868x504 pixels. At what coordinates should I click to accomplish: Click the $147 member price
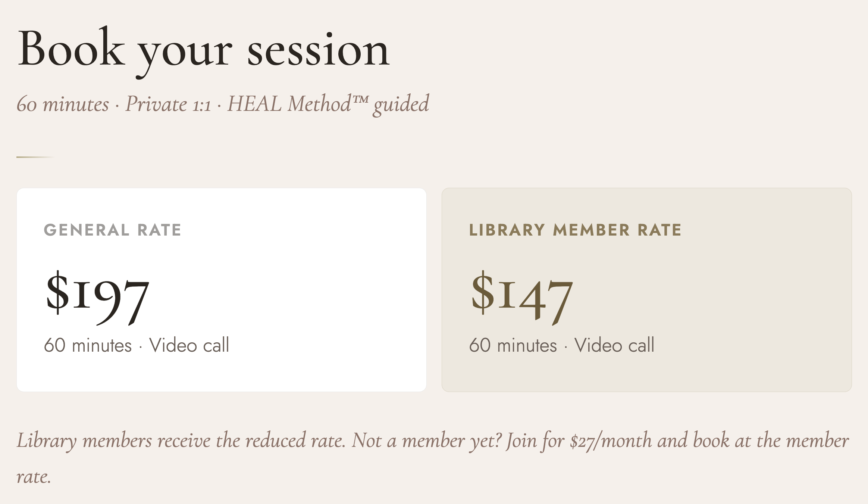[521, 298]
